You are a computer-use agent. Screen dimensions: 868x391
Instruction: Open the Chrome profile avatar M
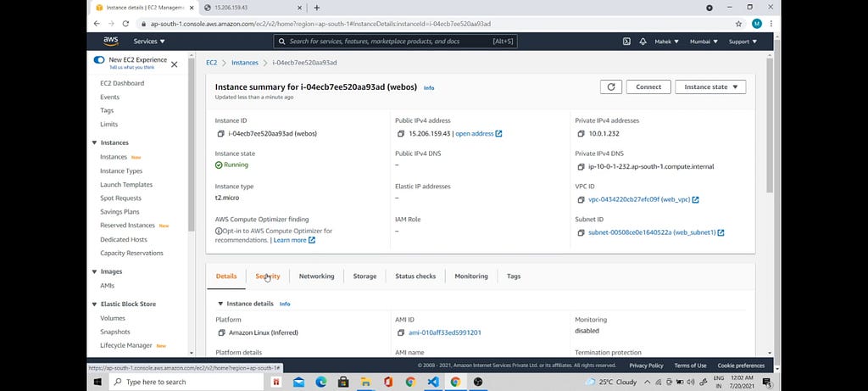[756, 24]
